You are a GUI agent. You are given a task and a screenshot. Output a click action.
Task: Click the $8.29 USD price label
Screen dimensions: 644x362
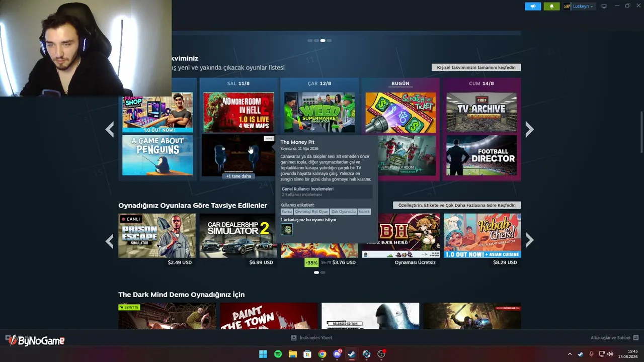tap(505, 262)
